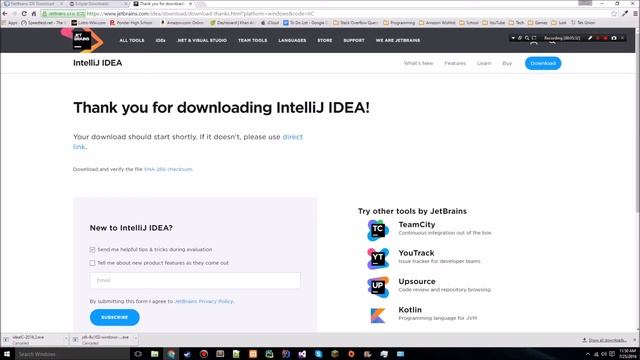Open ALL TOOLS menu
The image size is (640, 360).
(132, 40)
